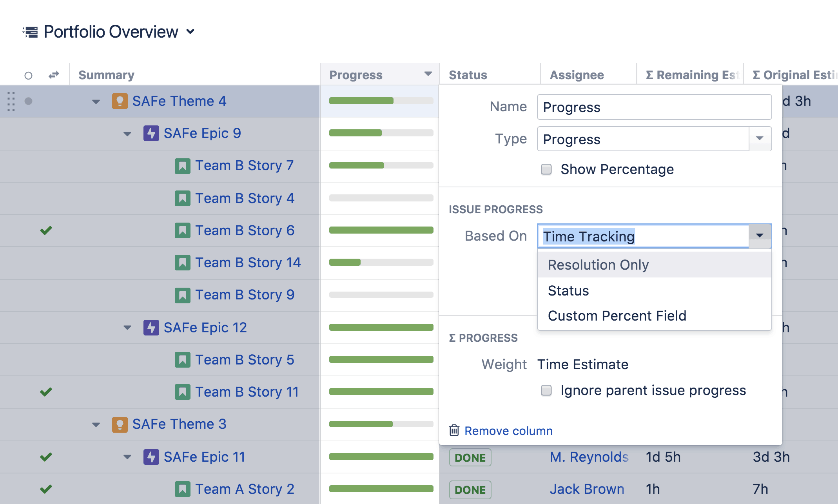
Task: Open the Type dropdown arrow
Action: coord(760,139)
